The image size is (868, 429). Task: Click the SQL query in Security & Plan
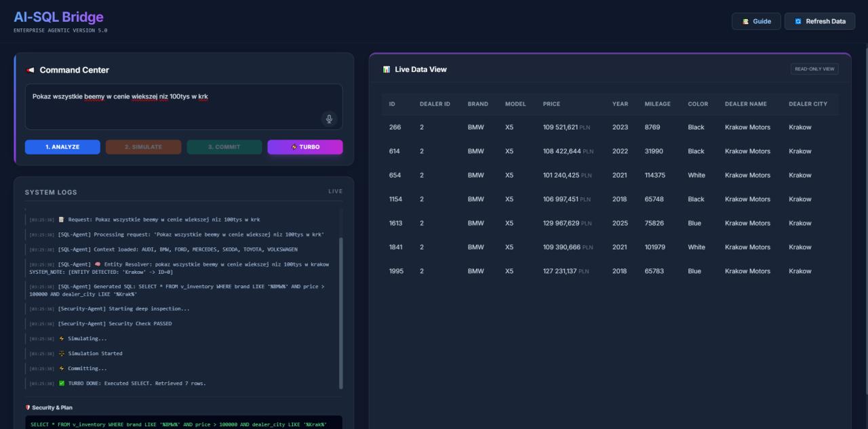pyautogui.click(x=179, y=425)
